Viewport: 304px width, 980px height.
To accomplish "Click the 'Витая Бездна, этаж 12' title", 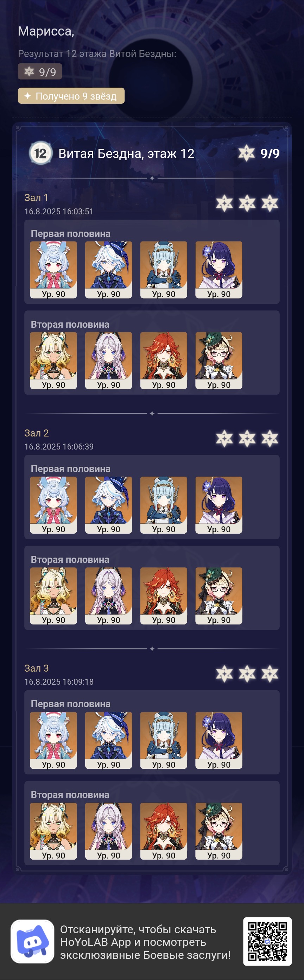I will 126,154.
